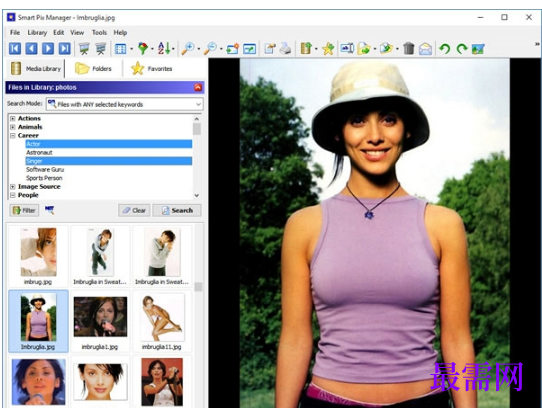Switch to the Favorites tab

click(151, 68)
